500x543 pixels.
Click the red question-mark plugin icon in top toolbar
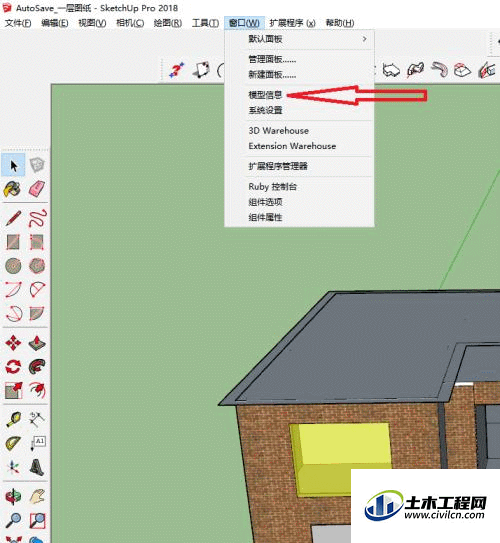(x=177, y=70)
